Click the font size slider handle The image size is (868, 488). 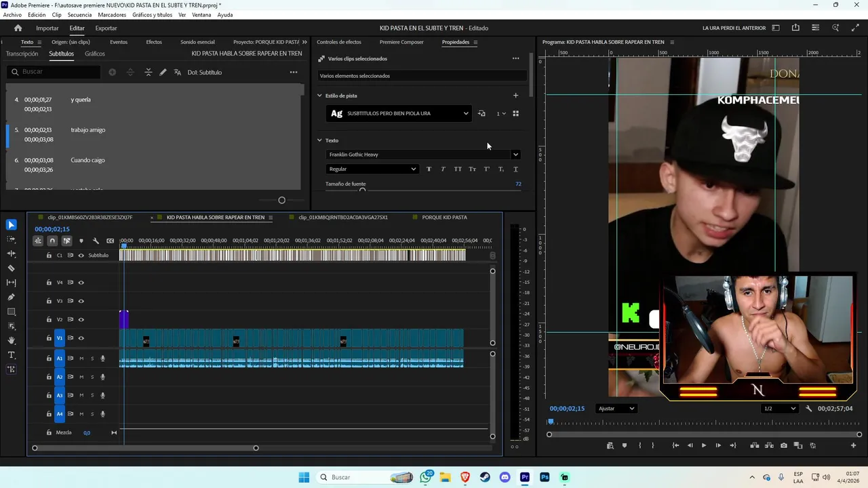[362, 191]
